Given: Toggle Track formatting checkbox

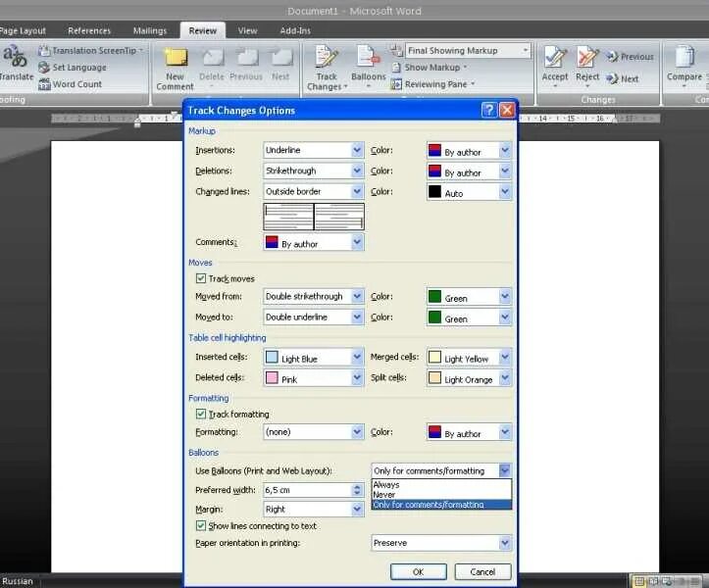Looking at the screenshot, I should [x=201, y=414].
